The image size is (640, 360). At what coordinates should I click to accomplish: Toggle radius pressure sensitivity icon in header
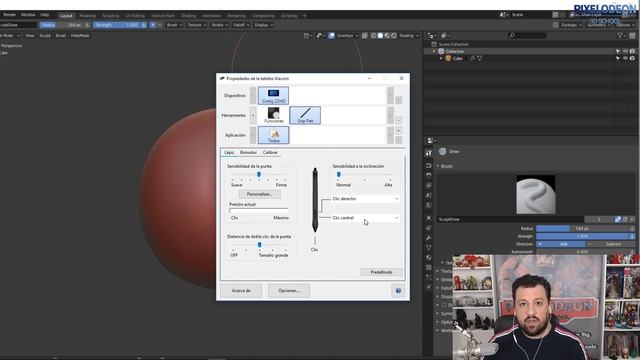[x=87, y=25]
